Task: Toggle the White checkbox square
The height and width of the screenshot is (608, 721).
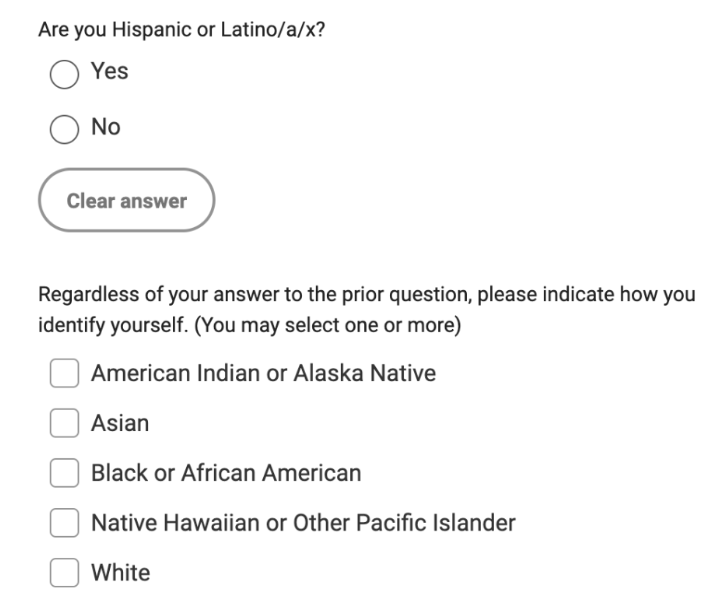Action: 65,574
